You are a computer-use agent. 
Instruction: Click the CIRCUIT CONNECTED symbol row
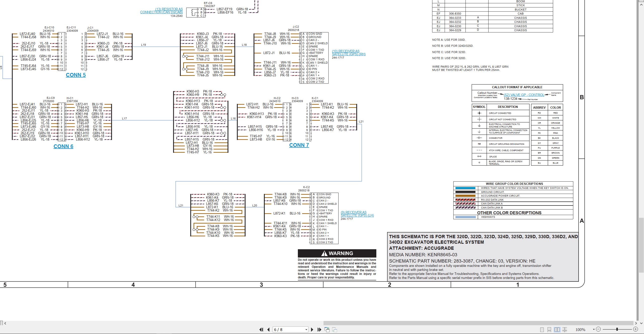tap(500, 113)
